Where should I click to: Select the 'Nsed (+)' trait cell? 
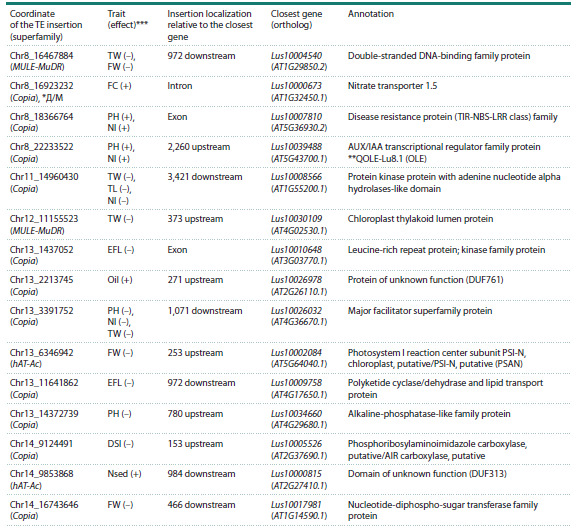pos(124,474)
